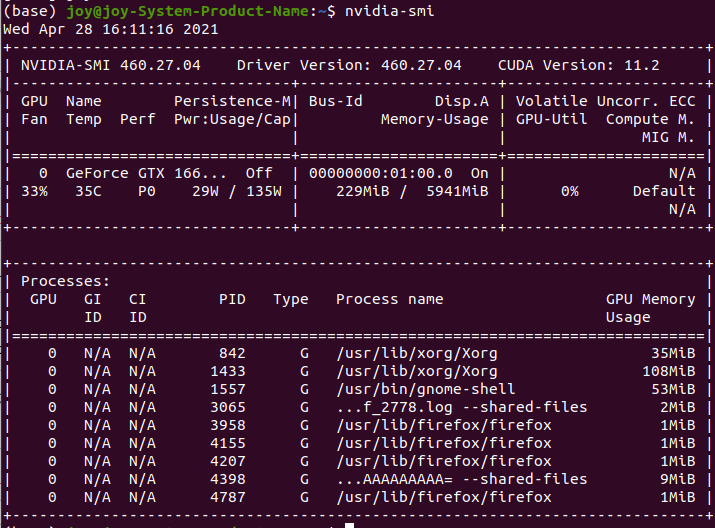This screenshot has height=528, width=715.
Task: Click PID '842' in process list
Action: (232, 353)
